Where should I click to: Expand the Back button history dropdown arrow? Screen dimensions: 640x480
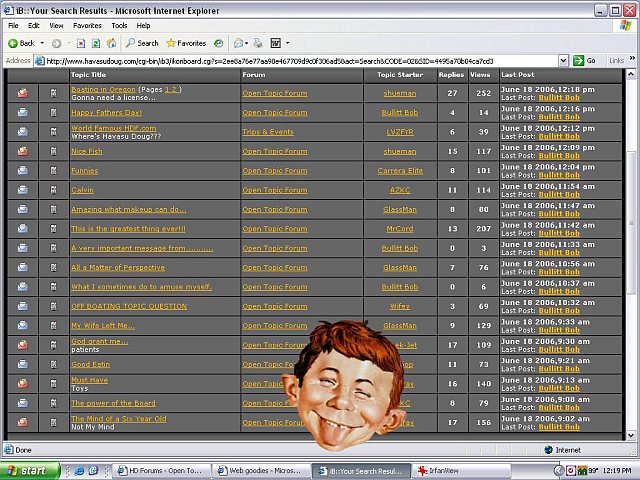[42, 43]
